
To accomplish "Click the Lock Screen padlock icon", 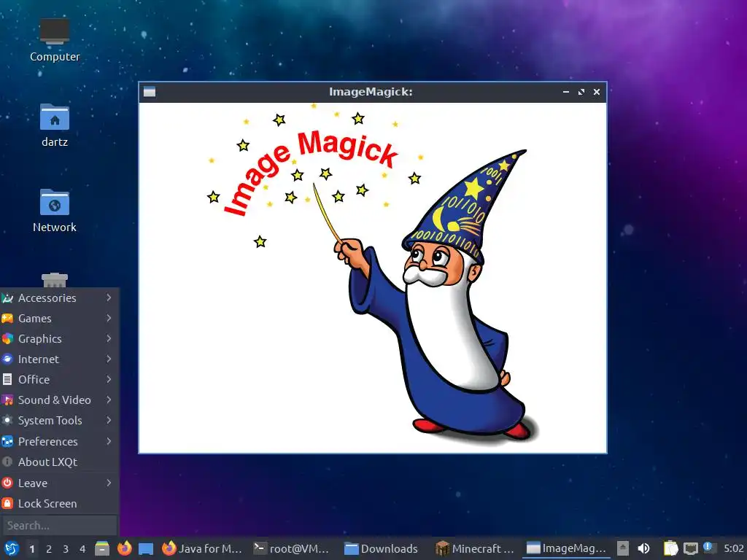I will (x=7, y=504).
